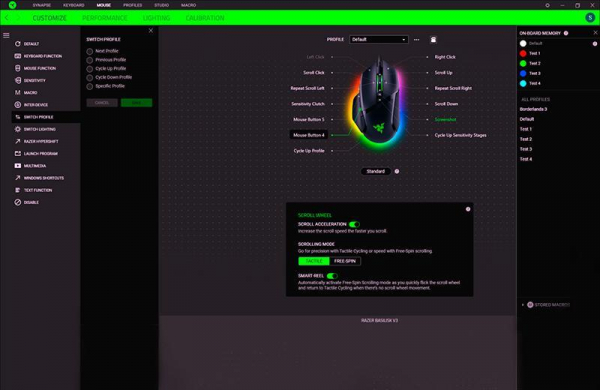Select Sensitivity Clutch assignment
The height and width of the screenshot is (390, 600).
308,104
